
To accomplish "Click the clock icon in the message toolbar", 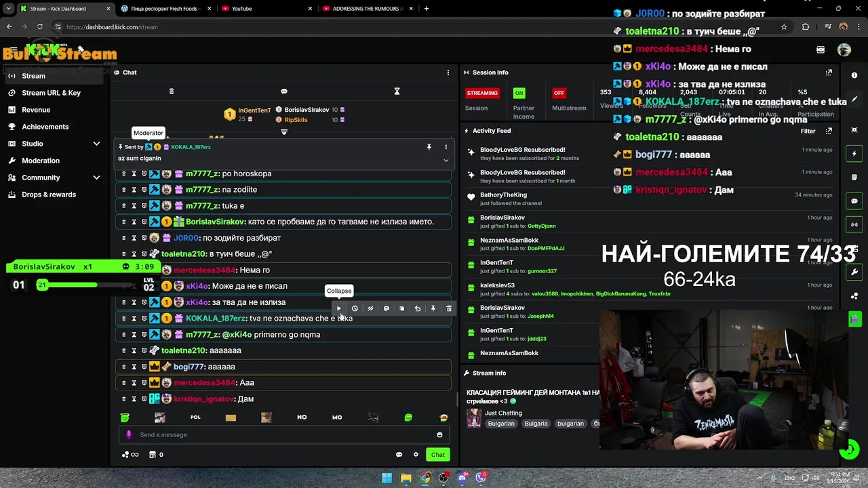I will coord(355,308).
